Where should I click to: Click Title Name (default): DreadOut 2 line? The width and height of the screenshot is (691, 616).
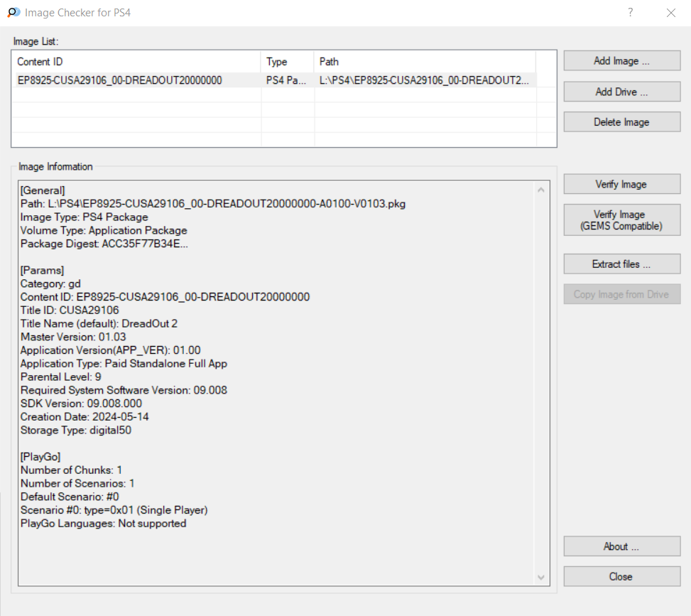point(99,324)
